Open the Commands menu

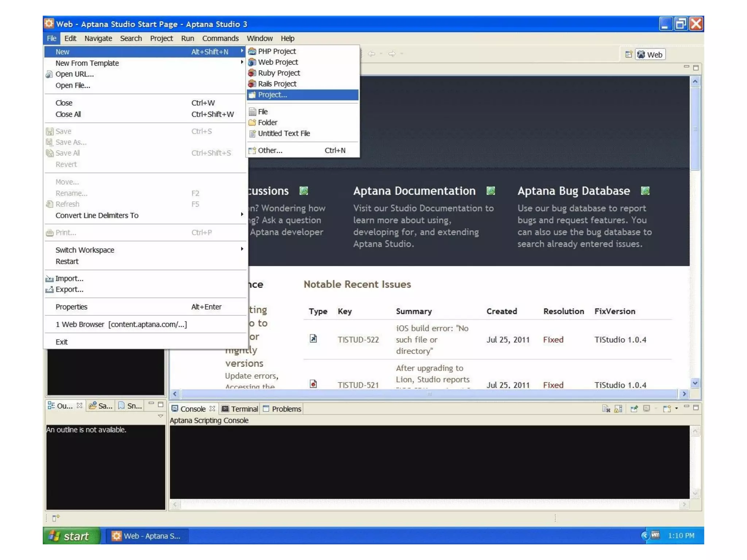click(220, 38)
